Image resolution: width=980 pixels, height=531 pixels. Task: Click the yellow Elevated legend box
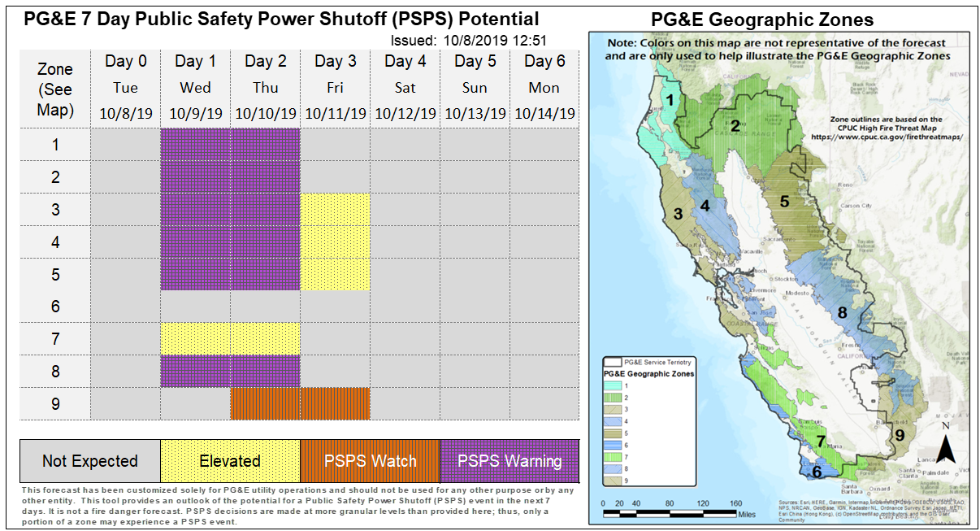[230, 461]
